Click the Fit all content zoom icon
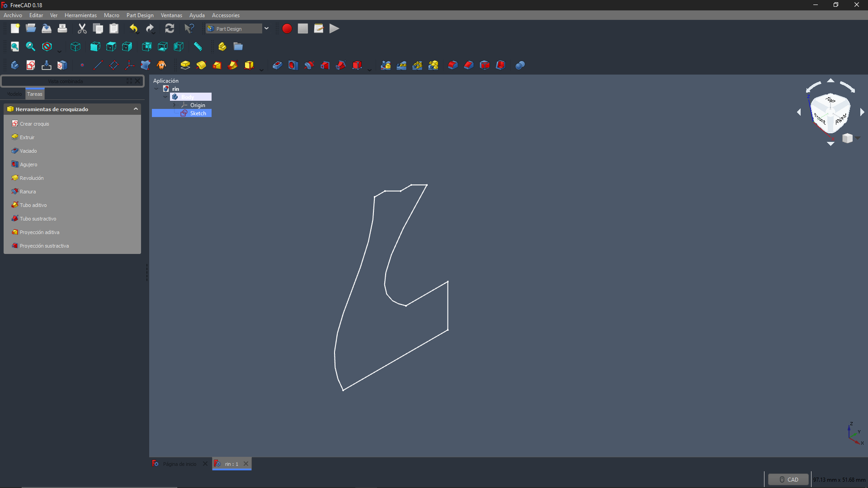Screen dimensions: 868x488 pyautogui.click(x=14, y=47)
